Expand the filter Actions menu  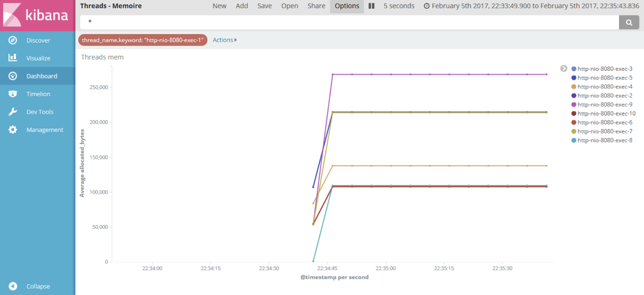click(225, 40)
